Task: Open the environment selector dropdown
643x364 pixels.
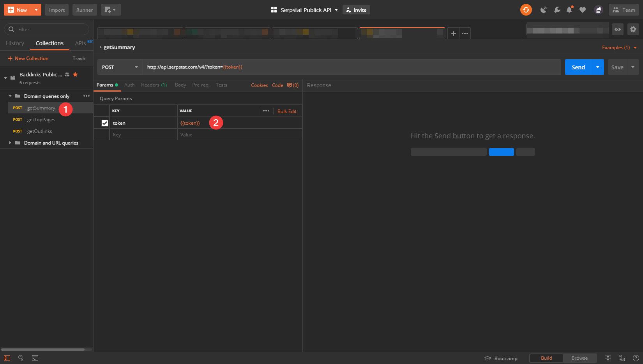Action: (567, 30)
